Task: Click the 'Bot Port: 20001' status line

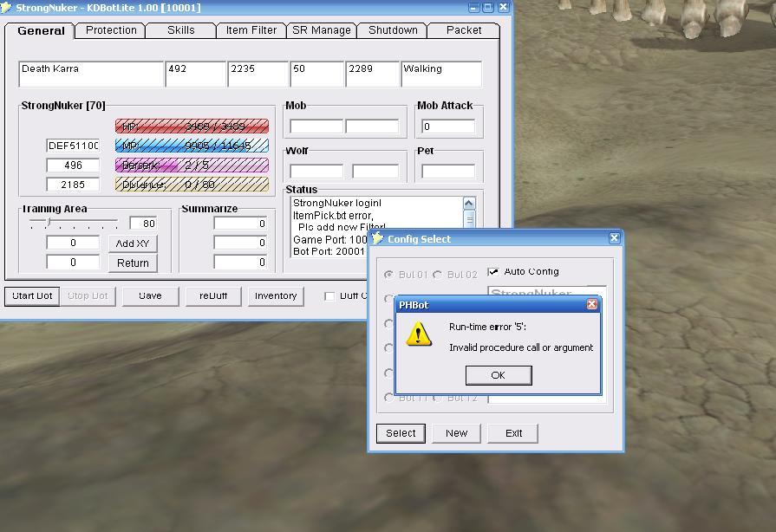Action: [x=329, y=251]
